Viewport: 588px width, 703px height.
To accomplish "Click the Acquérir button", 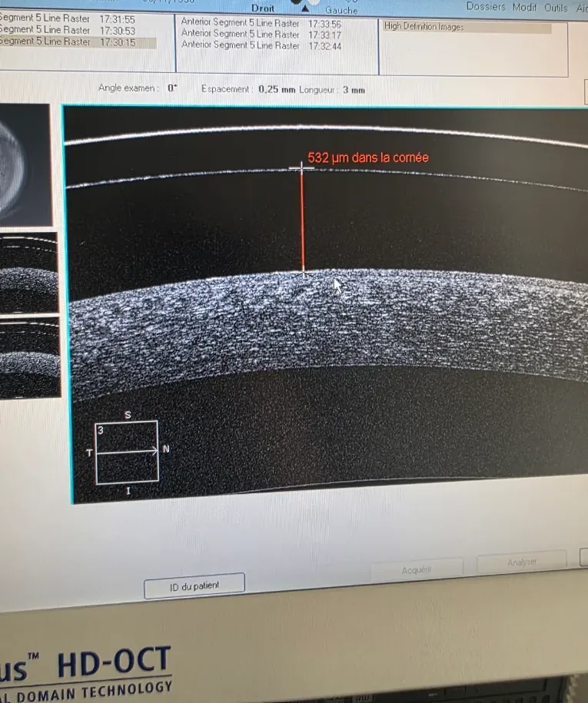I will point(417,569).
